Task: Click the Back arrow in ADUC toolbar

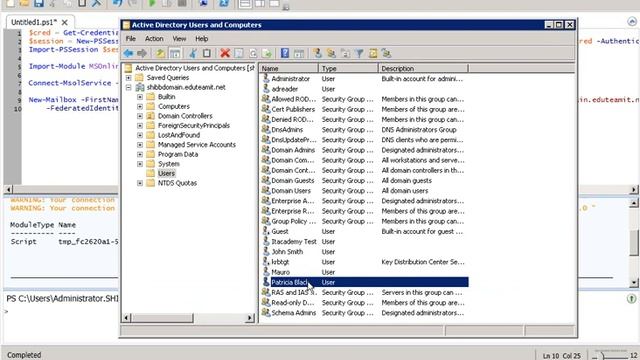Action: tap(129, 53)
